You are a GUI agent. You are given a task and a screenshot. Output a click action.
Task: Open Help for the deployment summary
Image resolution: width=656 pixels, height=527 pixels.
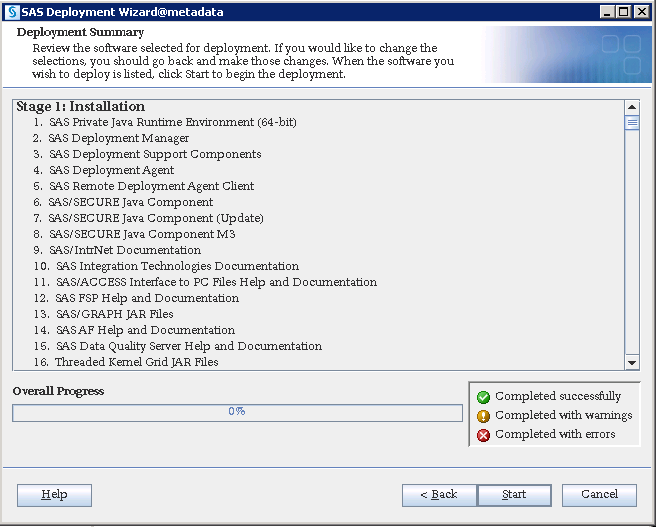(x=55, y=495)
